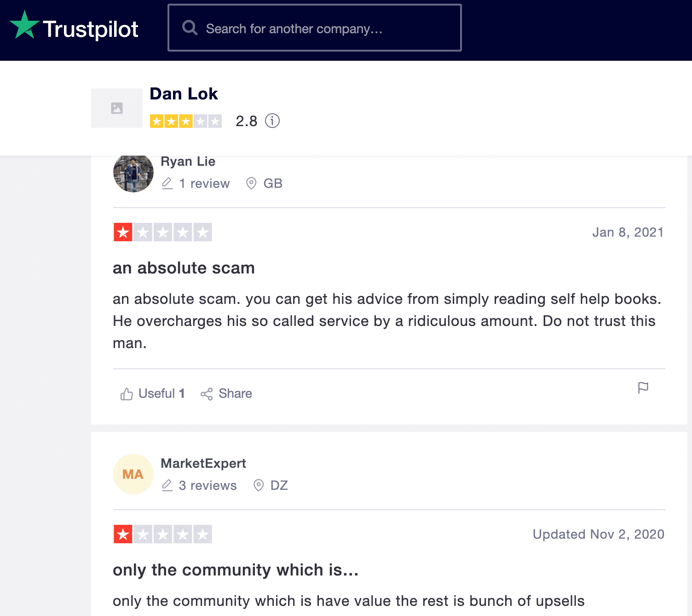Click the 2.8 rating info icon
Image resolution: width=692 pixels, height=616 pixels.
tap(272, 121)
